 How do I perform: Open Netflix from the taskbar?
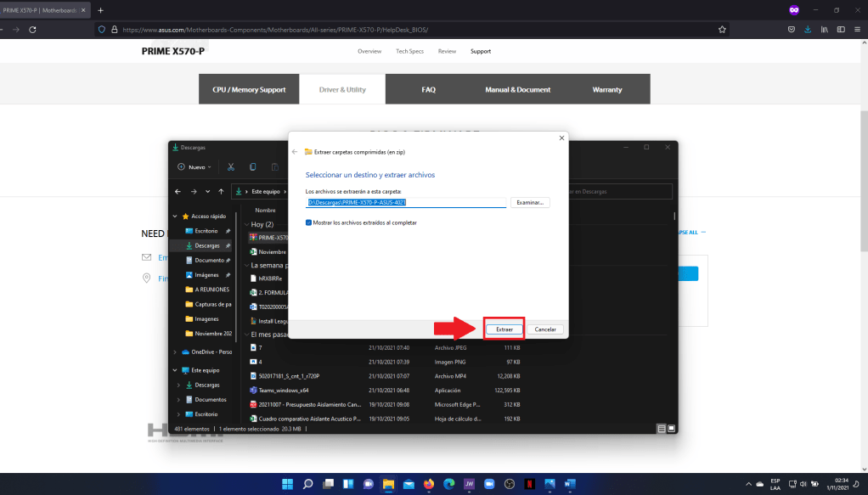click(x=528, y=484)
